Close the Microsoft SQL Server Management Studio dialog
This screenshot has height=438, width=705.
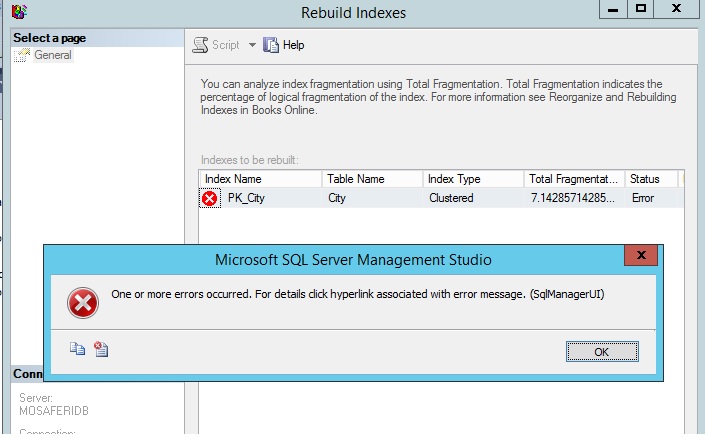[x=641, y=255]
